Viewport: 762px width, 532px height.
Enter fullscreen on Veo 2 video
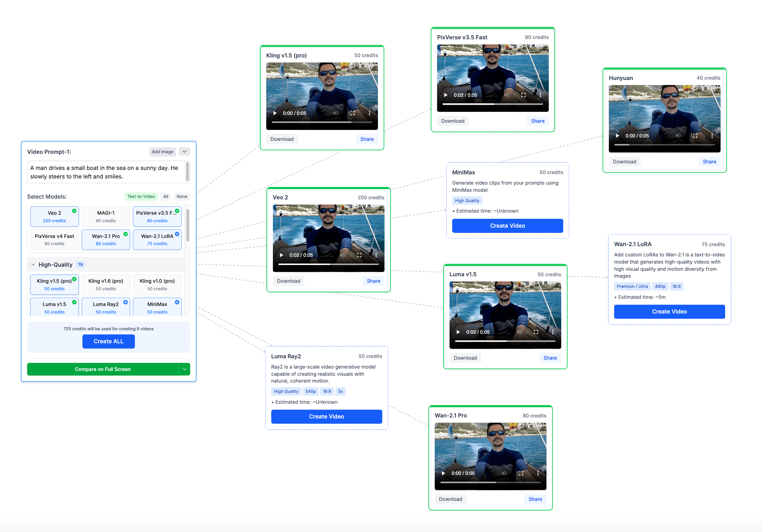359,255
